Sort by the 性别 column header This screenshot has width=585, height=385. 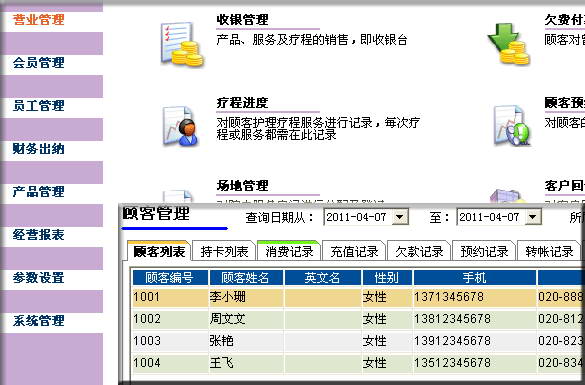(387, 278)
